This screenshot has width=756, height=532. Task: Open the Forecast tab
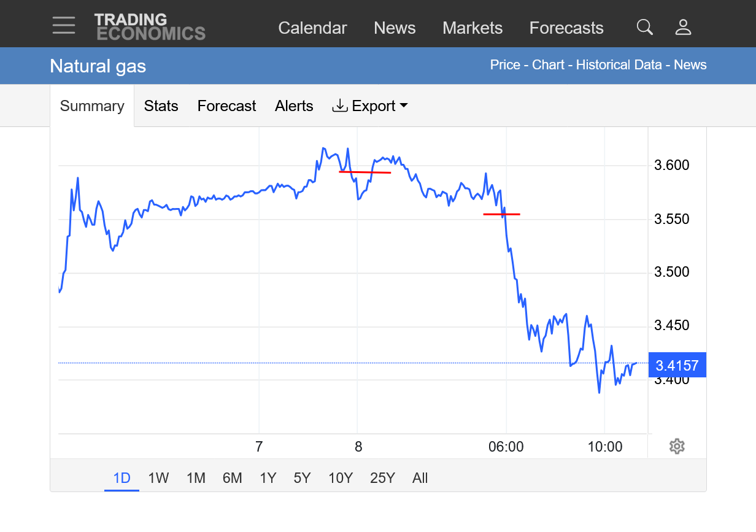[226, 106]
